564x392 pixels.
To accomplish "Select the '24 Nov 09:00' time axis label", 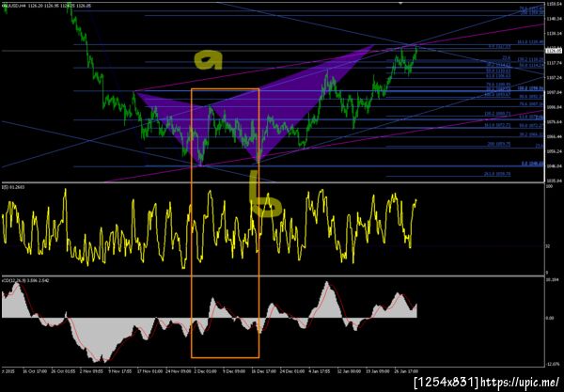I will (178, 370).
